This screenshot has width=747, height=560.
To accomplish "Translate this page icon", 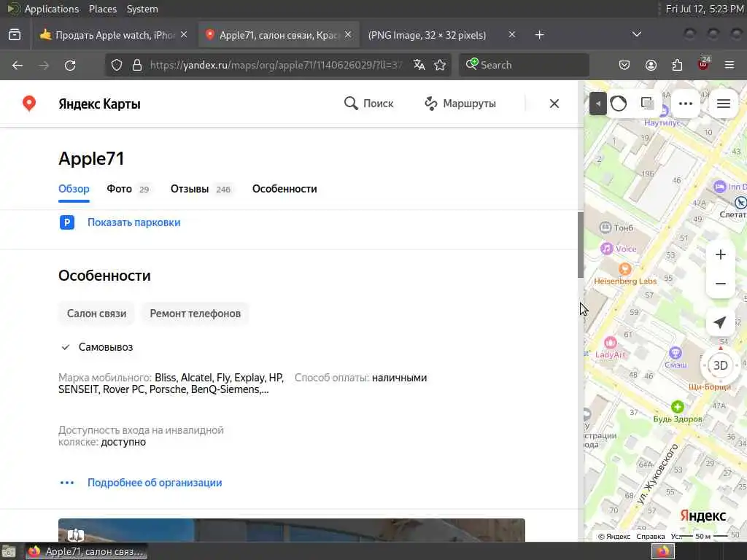I will pos(419,65).
